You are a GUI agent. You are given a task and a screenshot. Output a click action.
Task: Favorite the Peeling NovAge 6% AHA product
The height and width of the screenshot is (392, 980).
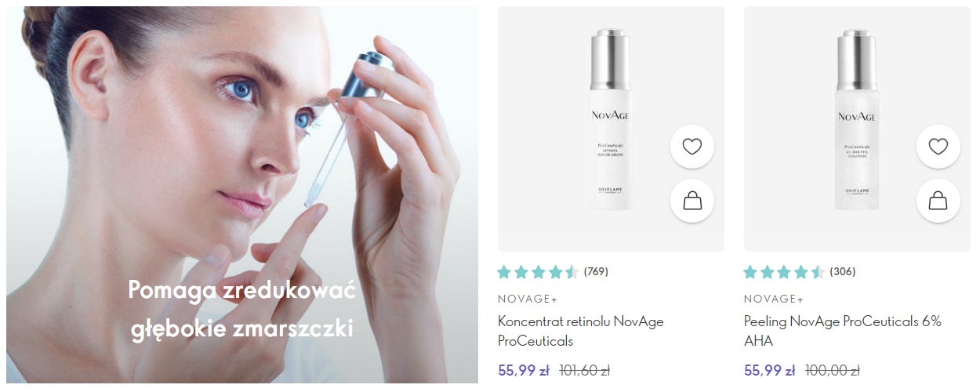[x=938, y=147]
